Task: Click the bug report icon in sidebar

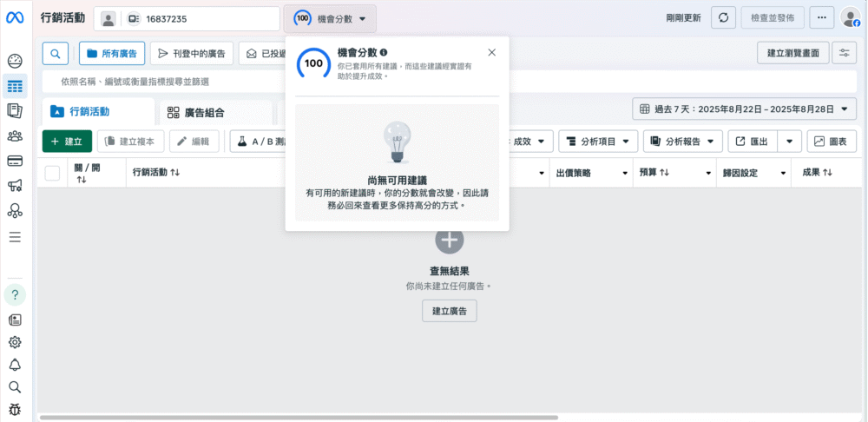Action: [x=15, y=409]
